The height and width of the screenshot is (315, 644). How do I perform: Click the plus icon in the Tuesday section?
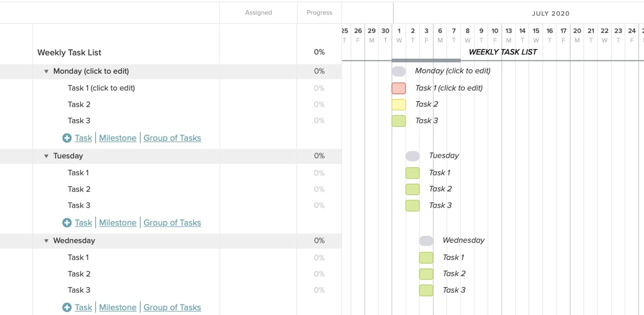click(x=67, y=223)
